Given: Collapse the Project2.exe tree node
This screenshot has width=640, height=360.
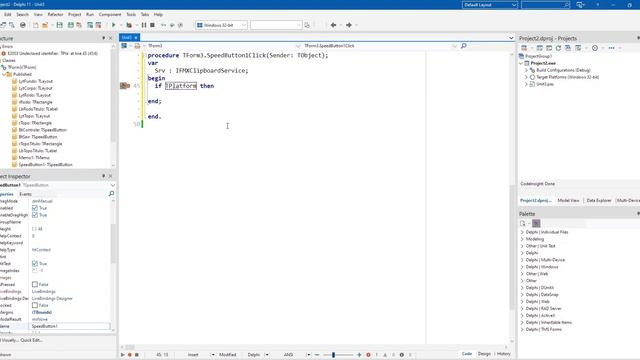Looking at the screenshot, I should (x=521, y=63).
